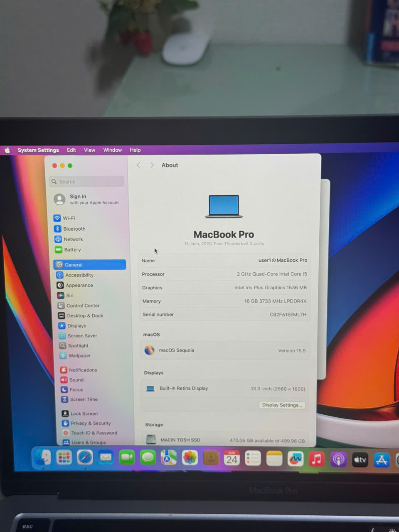Viewport: 399px width, 532px height.
Task: Select Desktop & Dock in sidebar
Action: 81,315
